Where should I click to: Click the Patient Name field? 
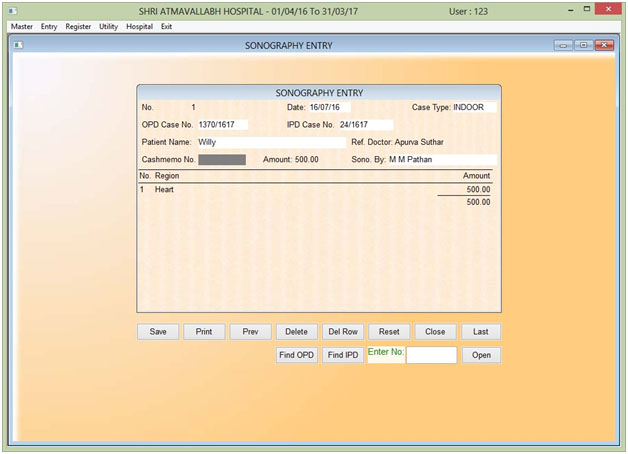click(256, 143)
